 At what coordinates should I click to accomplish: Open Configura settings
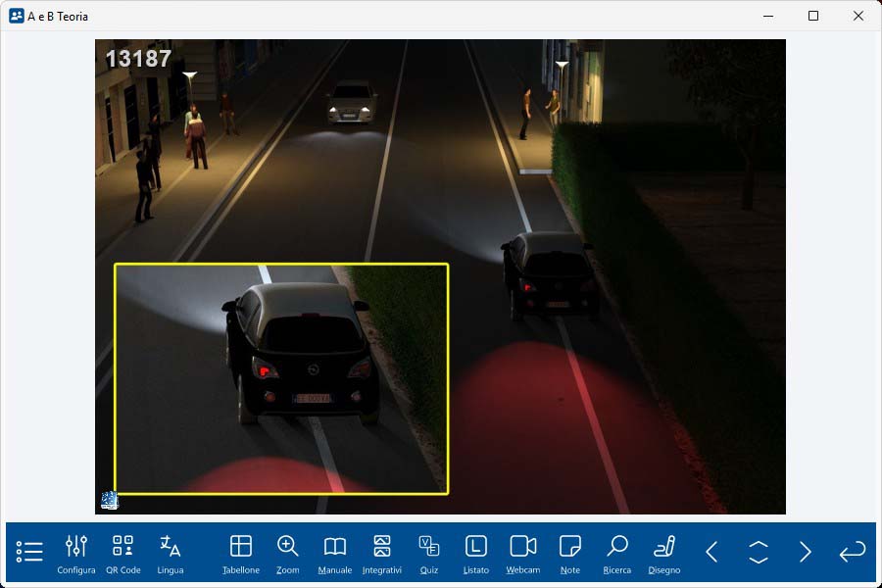tap(76, 553)
